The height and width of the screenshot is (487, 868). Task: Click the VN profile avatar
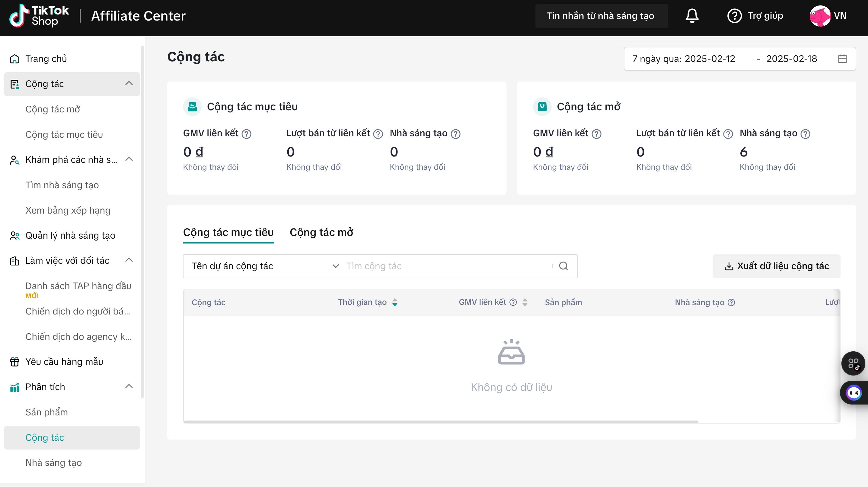point(820,16)
